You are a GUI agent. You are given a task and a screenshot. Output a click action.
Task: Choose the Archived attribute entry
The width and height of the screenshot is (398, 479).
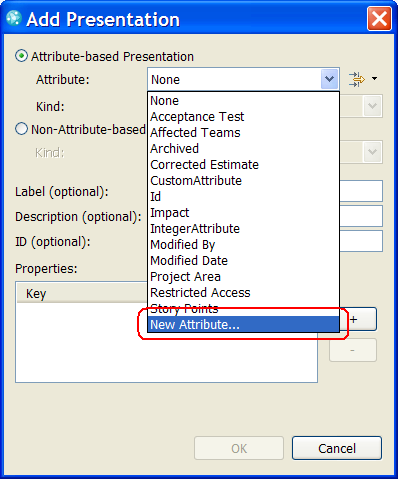click(174, 149)
